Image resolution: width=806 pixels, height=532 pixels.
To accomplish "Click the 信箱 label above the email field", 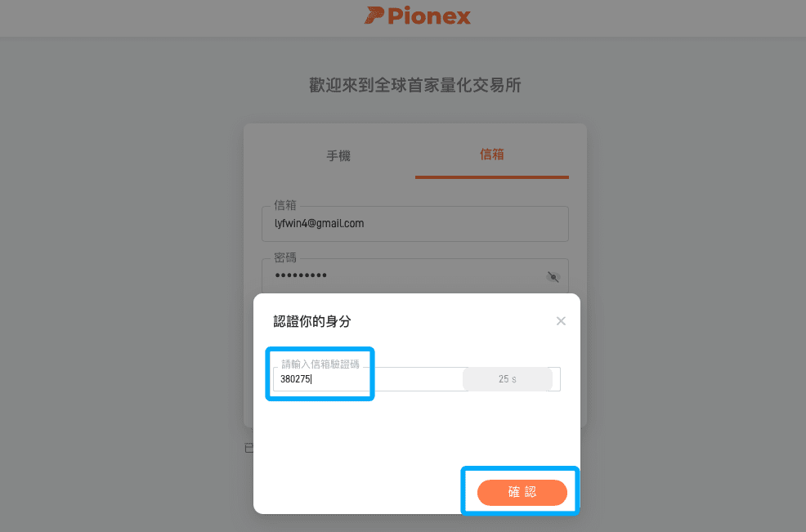I will tap(285, 205).
